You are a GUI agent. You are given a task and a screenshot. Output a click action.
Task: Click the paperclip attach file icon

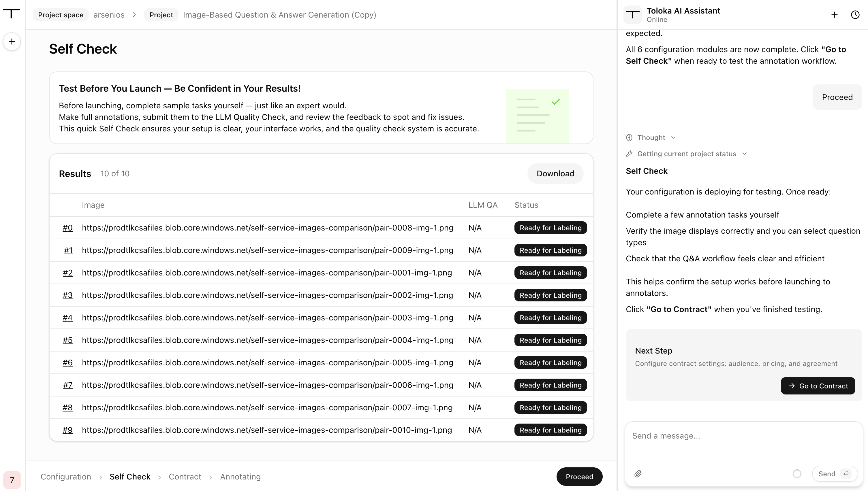638,474
